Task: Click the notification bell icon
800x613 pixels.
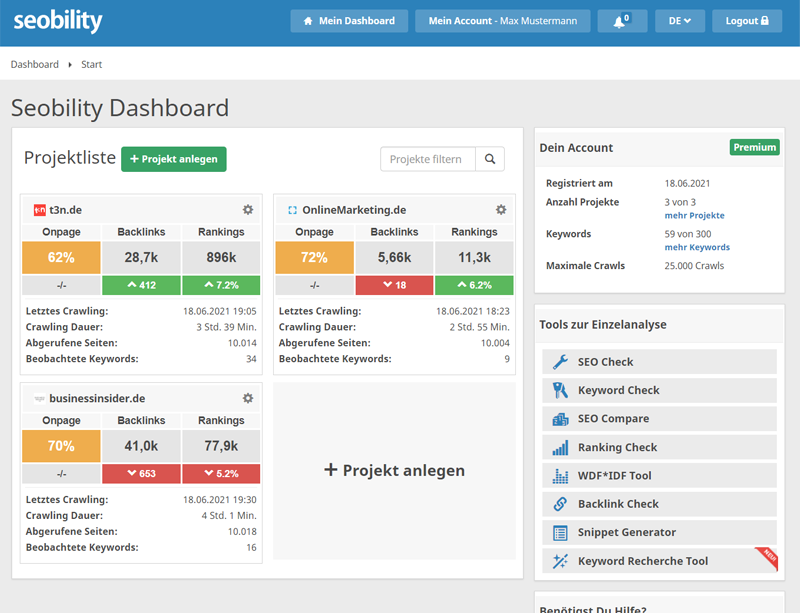Action: (622, 21)
